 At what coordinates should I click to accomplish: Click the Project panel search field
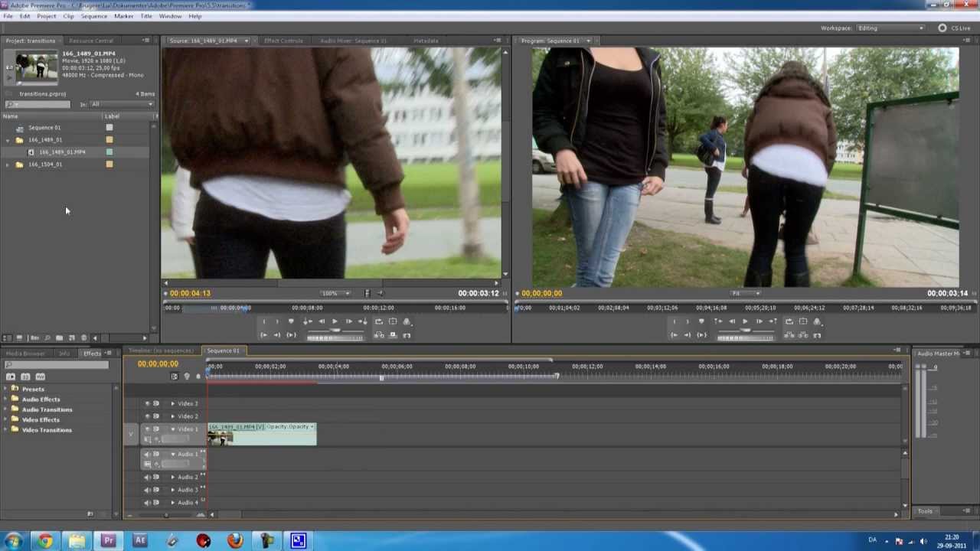38,104
